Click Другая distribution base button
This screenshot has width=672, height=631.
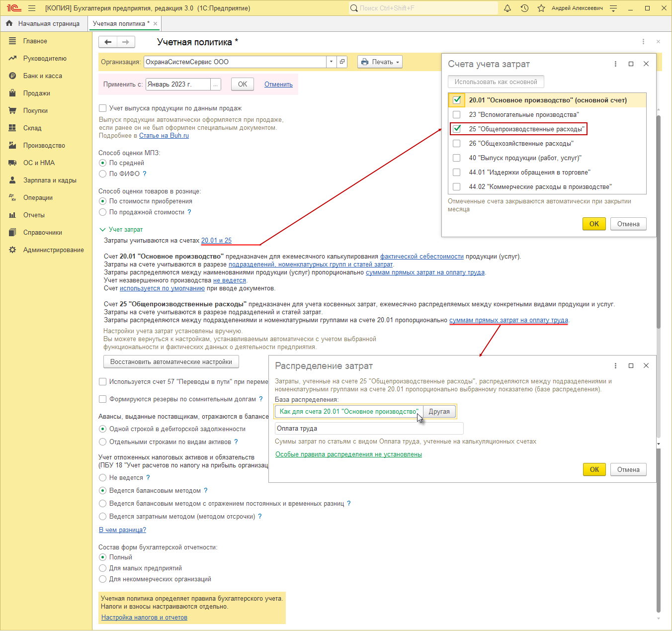(x=439, y=412)
